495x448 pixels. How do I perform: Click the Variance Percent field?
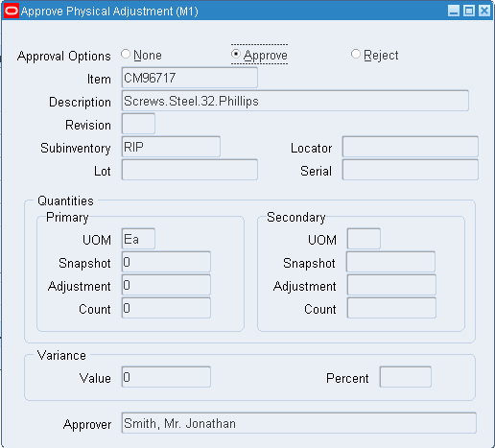tap(406, 377)
